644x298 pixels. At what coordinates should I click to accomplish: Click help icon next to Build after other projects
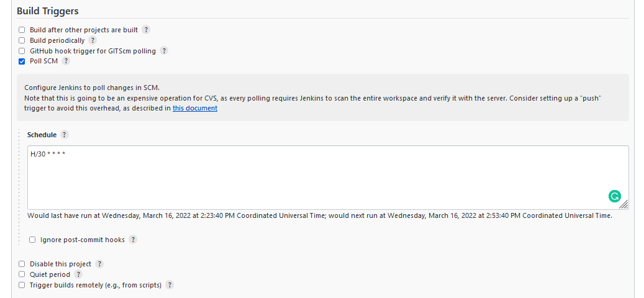(x=146, y=30)
